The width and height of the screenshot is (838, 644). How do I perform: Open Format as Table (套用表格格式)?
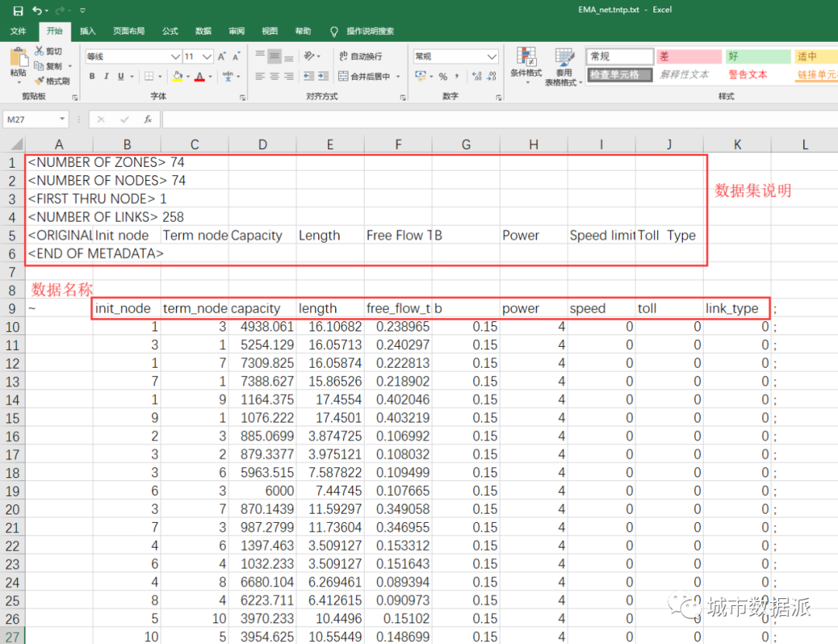(x=563, y=66)
